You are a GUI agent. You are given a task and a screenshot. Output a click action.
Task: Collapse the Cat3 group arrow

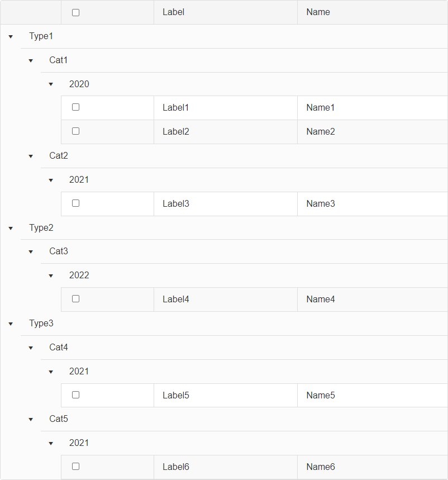(x=31, y=252)
